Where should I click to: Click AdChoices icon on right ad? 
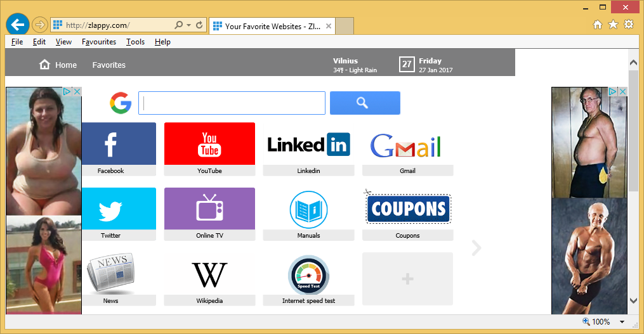[613, 91]
